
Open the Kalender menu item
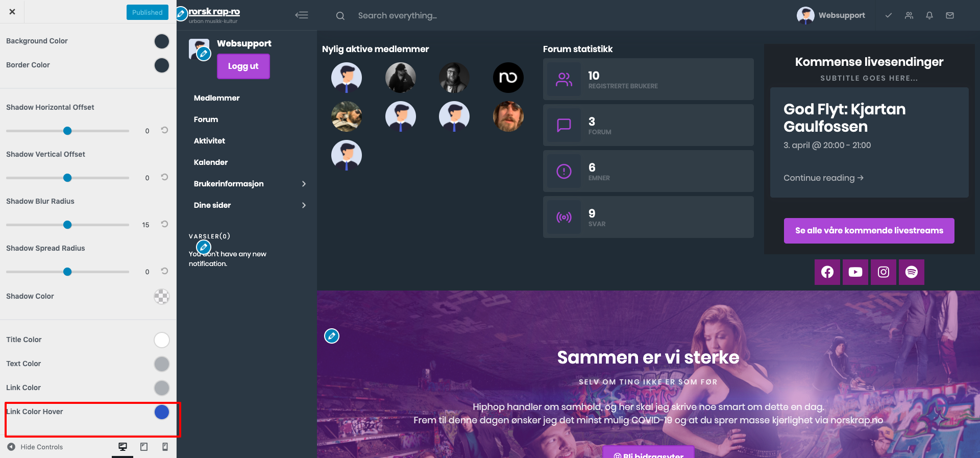[x=211, y=162]
